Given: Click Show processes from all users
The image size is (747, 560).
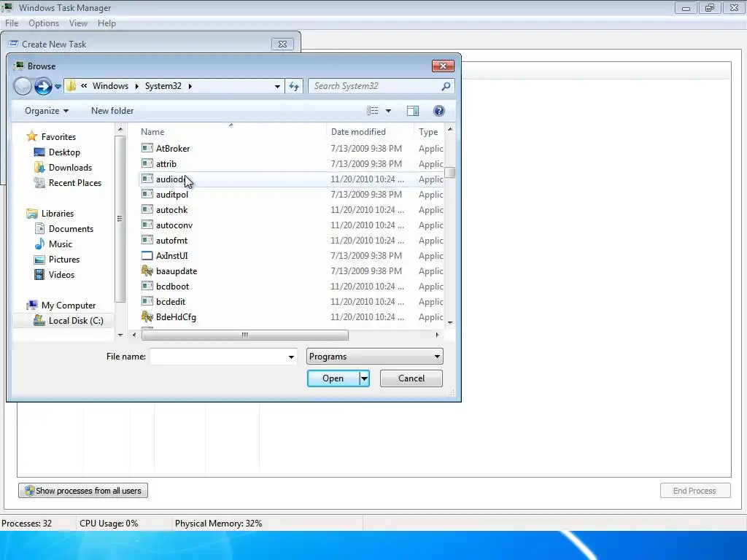Looking at the screenshot, I should click(83, 491).
